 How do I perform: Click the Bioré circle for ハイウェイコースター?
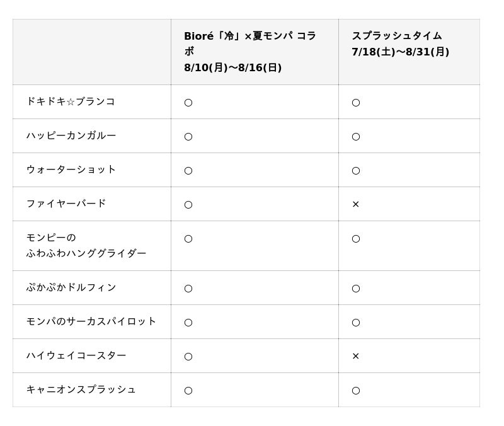(188, 357)
